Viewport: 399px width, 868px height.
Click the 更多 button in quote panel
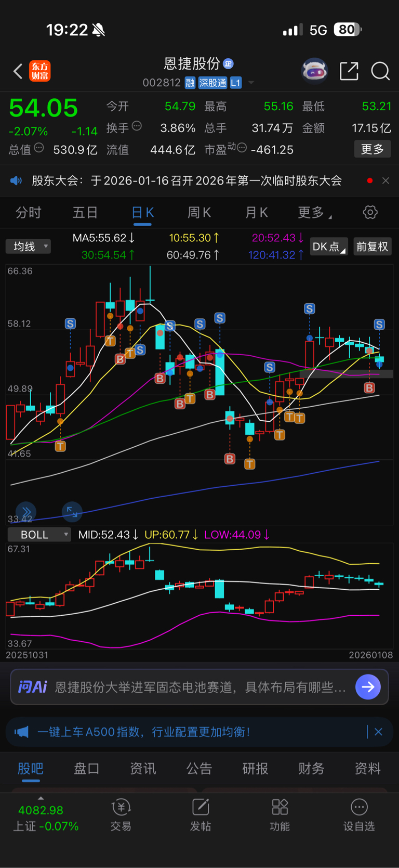pyautogui.click(x=373, y=149)
